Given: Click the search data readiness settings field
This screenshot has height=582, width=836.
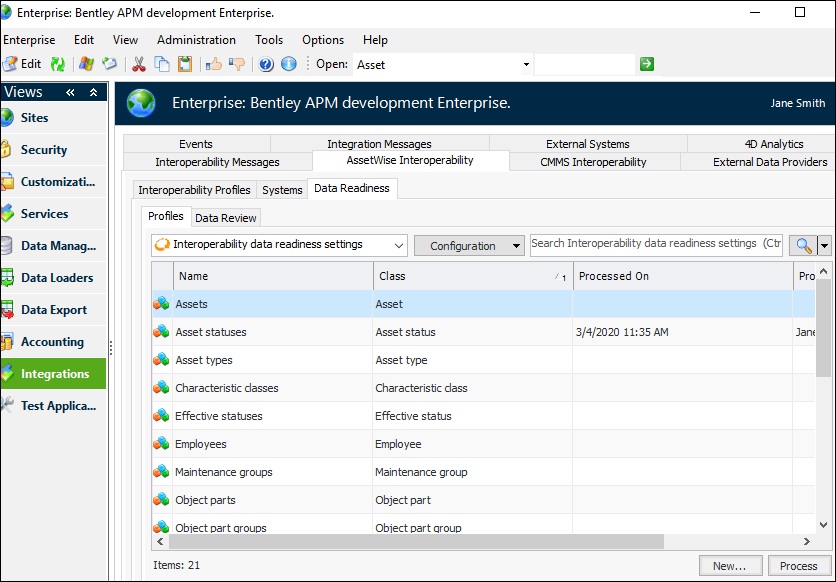Looking at the screenshot, I should [656, 244].
